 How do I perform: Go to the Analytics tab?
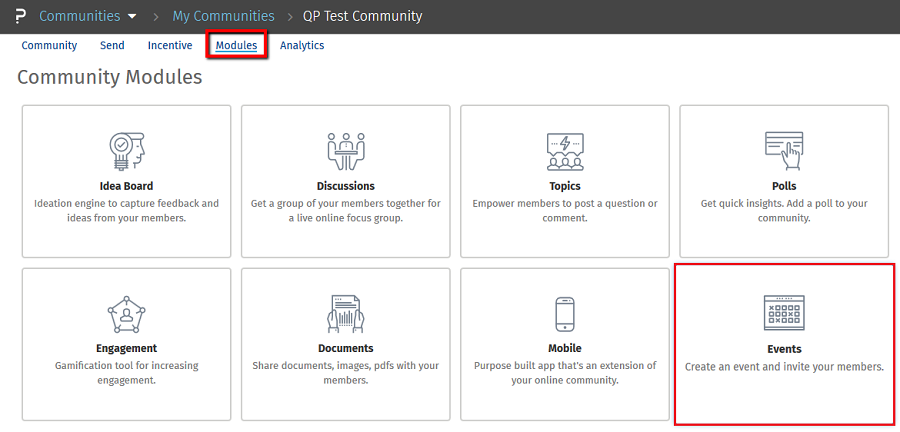coord(302,45)
